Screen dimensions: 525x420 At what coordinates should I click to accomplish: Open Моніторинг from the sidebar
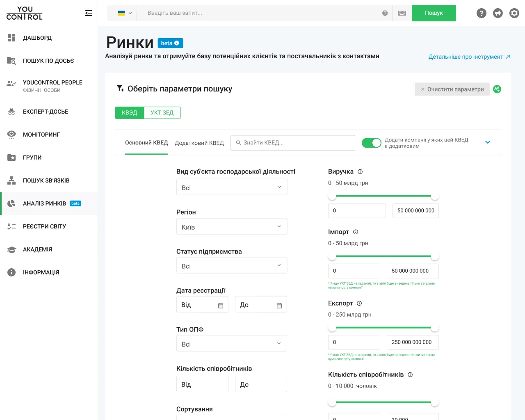click(49, 135)
